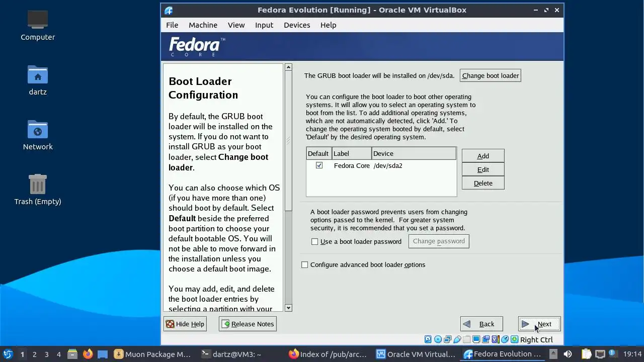Click the display status icon
Viewport: 644px width, 362px height.
(x=476, y=339)
